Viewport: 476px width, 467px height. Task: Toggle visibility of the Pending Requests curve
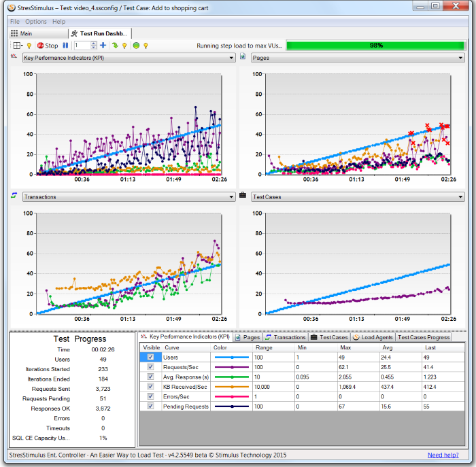pos(150,406)
